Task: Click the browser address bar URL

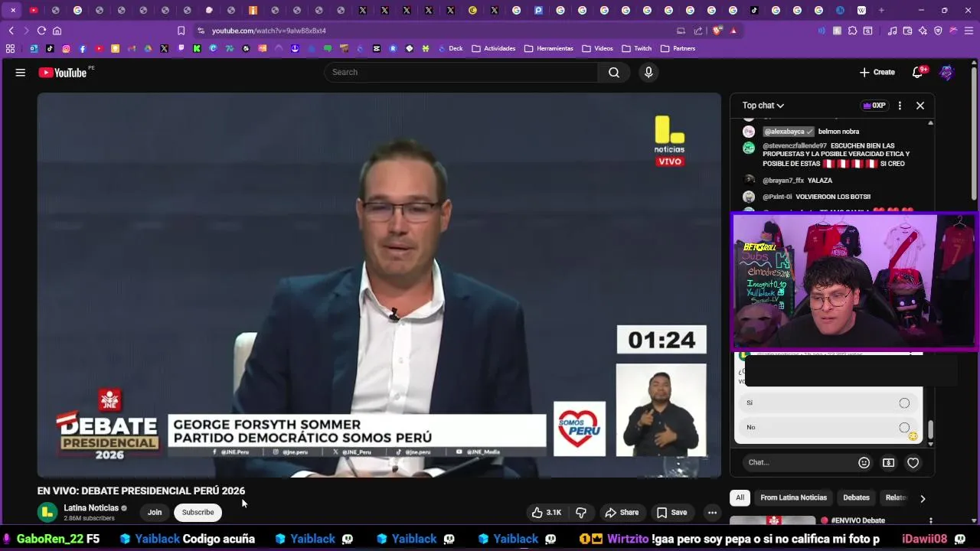Action: (x=269, y=31)
